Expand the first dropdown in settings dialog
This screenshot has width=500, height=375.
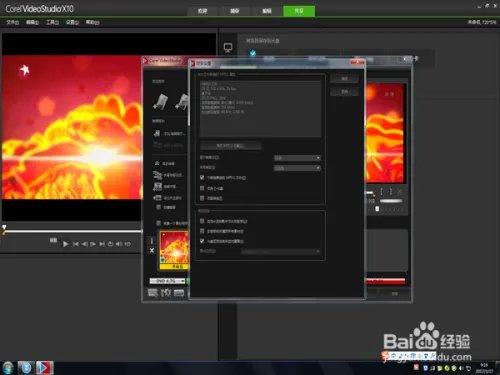pyautogui.click(x=297, y=158)
